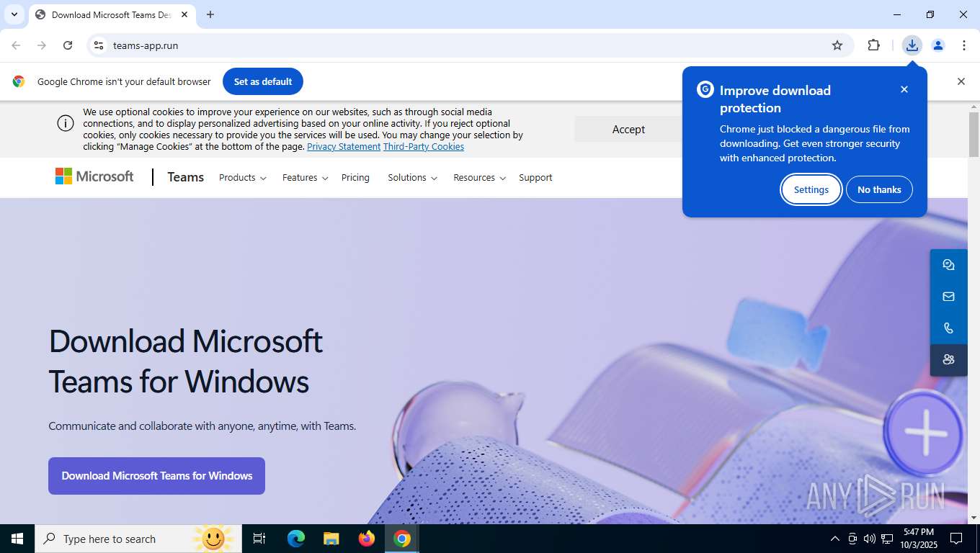980x553 pixels.
Task: Click the Teams brand link
Action: point(186,177)
